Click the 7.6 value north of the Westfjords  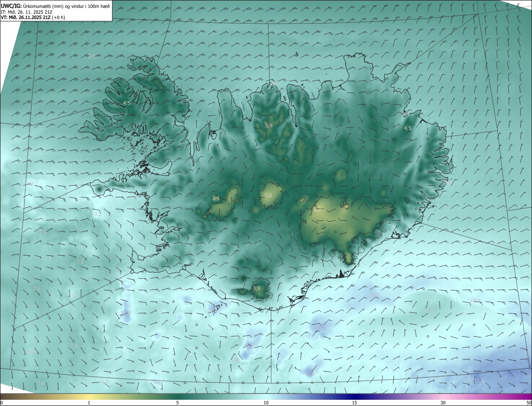91,56
